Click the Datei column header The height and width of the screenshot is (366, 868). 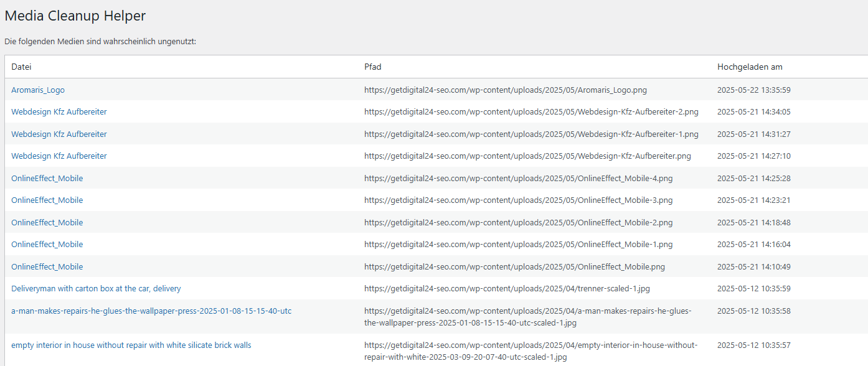pos(21,67)
